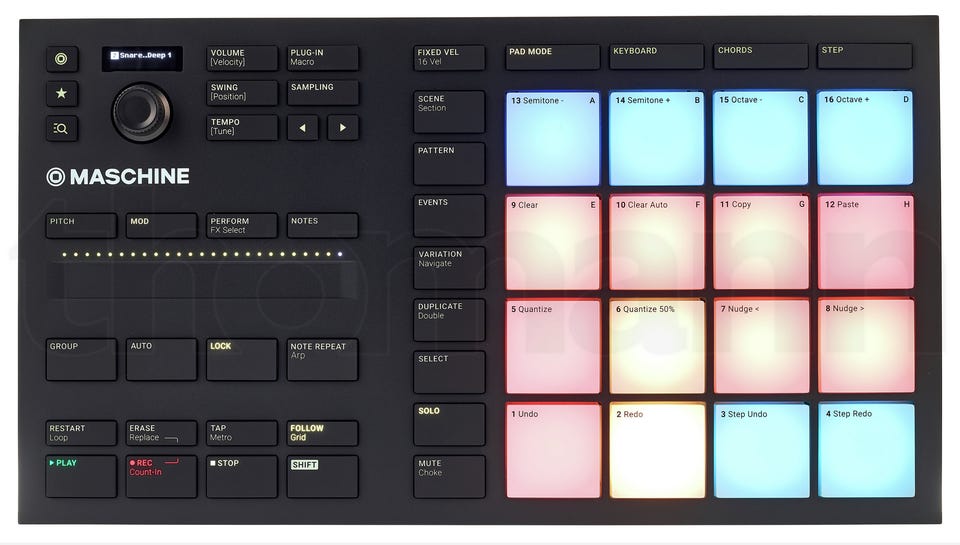This screenshot has width=960, height=545.
Task: Choose PITCH for the touch strip
Action: point(81,225)
